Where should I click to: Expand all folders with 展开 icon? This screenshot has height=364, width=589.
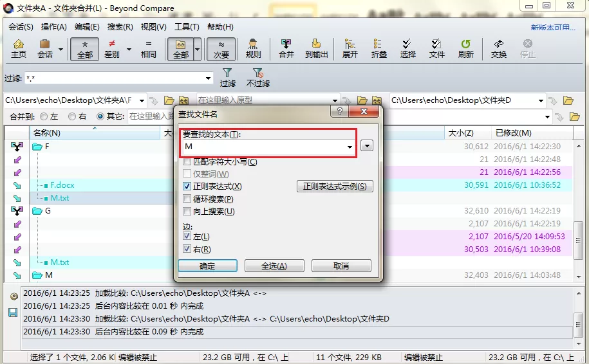click(350, 49)
